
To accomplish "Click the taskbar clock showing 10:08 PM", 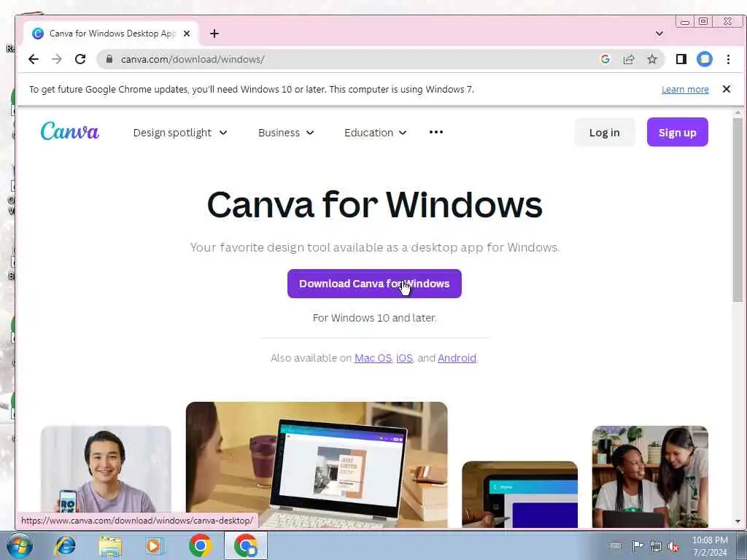I will point(710,546).
